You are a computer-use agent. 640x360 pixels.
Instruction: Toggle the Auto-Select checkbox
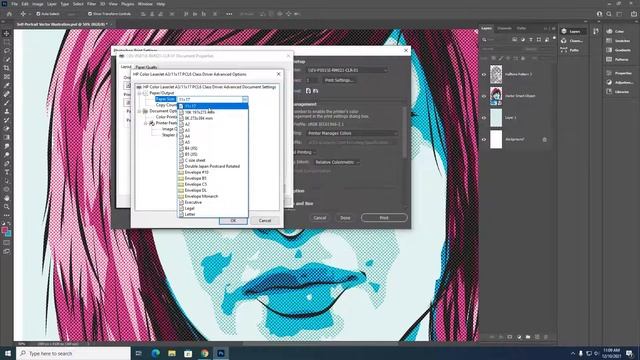(x=38, y=14)
